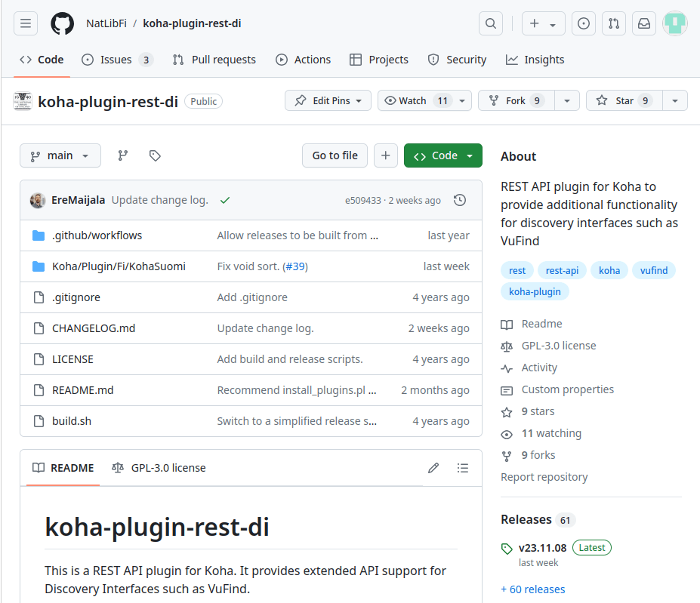Switch to GPL-3.0 license tab in README panel
This screenshot has width=700, height=603.
[159, 468]
